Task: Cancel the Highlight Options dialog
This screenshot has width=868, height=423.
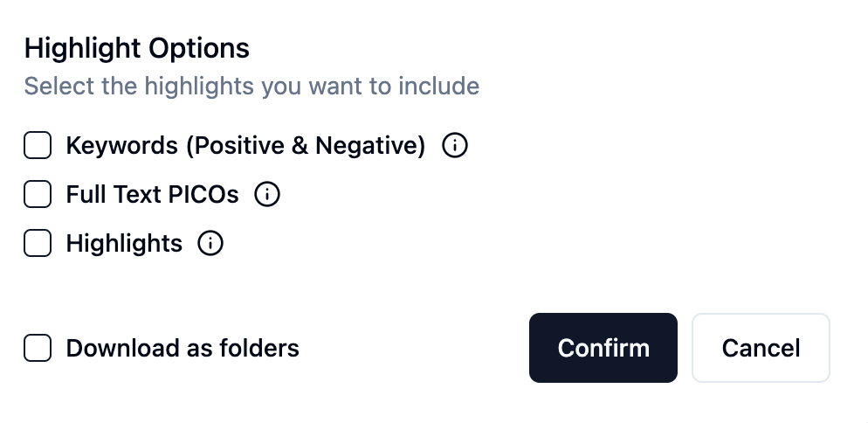Action: pos(761,348)
